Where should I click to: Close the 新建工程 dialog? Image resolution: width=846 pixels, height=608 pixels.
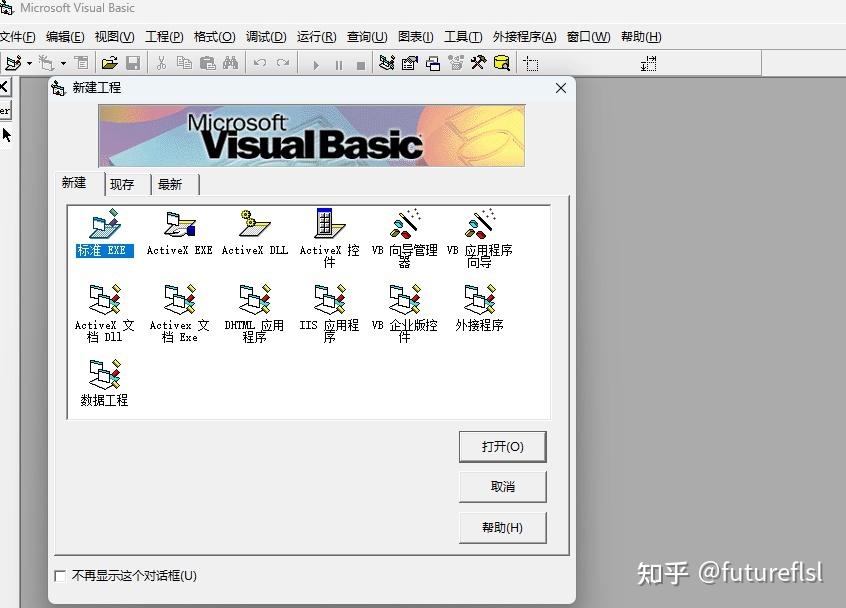click(x=561, y=88)
